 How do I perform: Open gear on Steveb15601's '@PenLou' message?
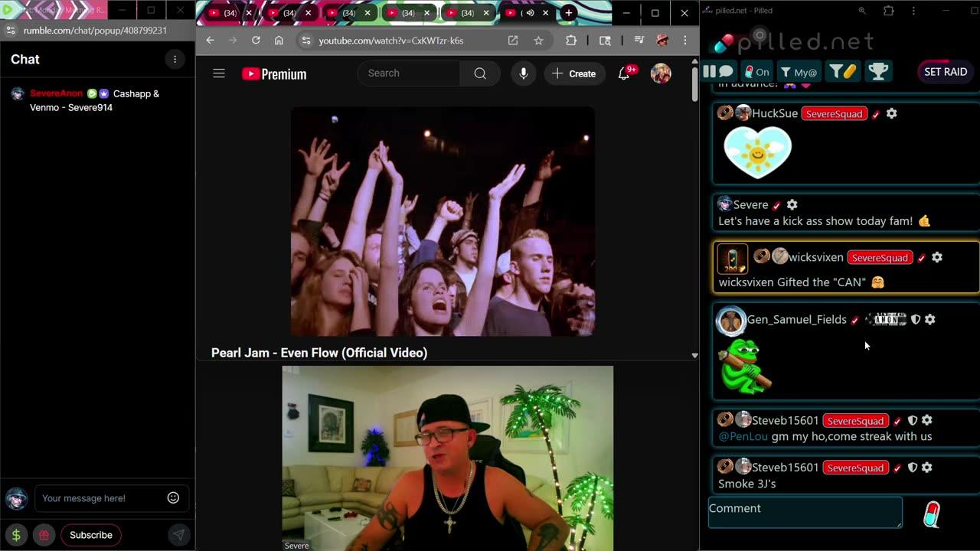pyautogui.click(x=926, y=420)
